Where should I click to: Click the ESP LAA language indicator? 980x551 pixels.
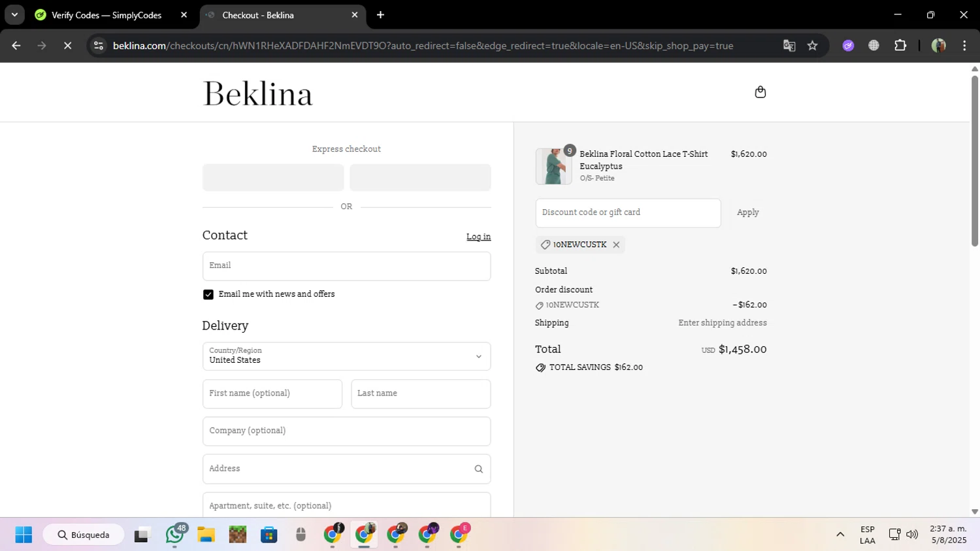tap(867, 535)
